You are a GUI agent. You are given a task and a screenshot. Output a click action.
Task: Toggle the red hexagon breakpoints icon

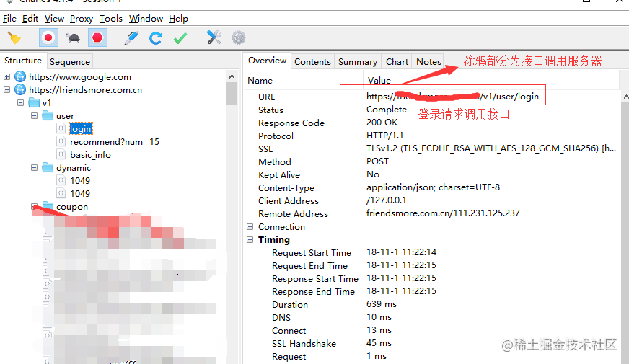coord(97,37)
